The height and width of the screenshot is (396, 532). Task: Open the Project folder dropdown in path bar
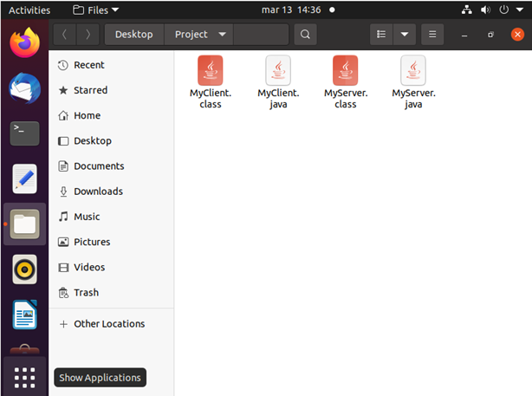[x=198, y=35]
